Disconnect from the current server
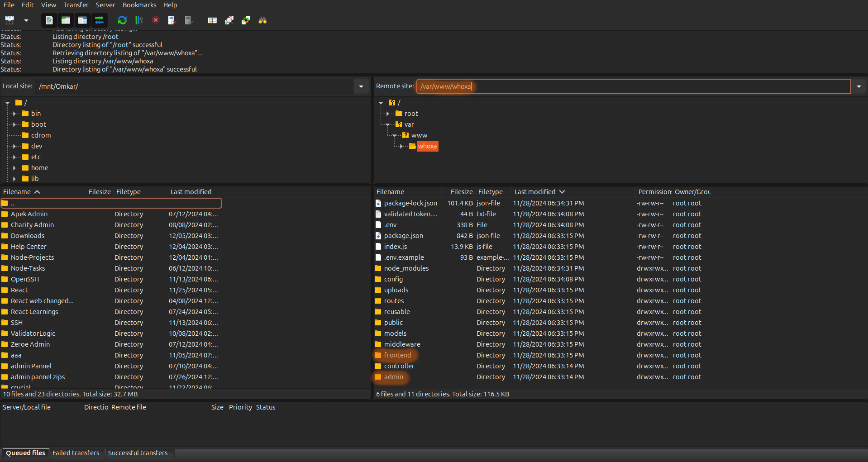 pyautogui.click(x=172, y=20)
